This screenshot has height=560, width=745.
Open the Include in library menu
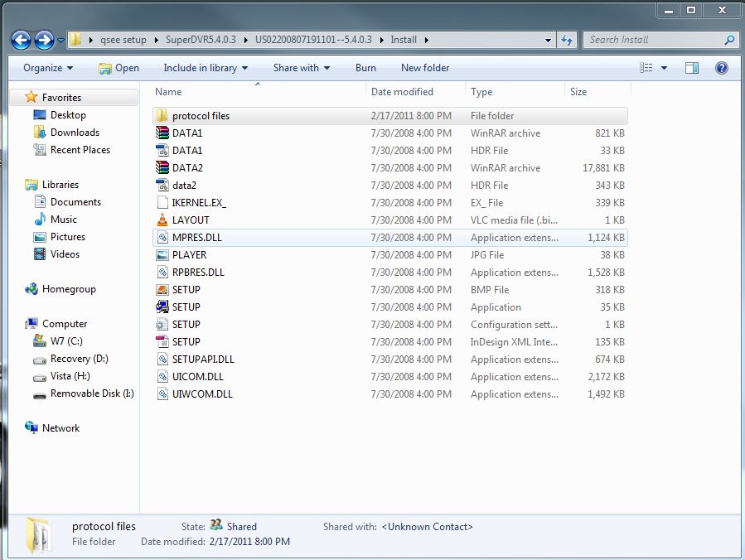pos(206,68)
